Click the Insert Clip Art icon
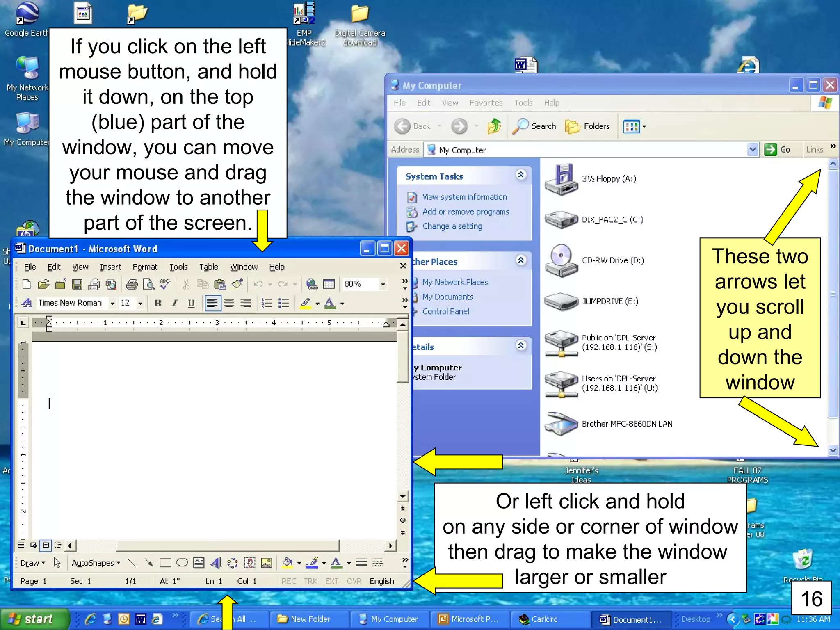Screen dimensions: 840x630 click(249, 562)
